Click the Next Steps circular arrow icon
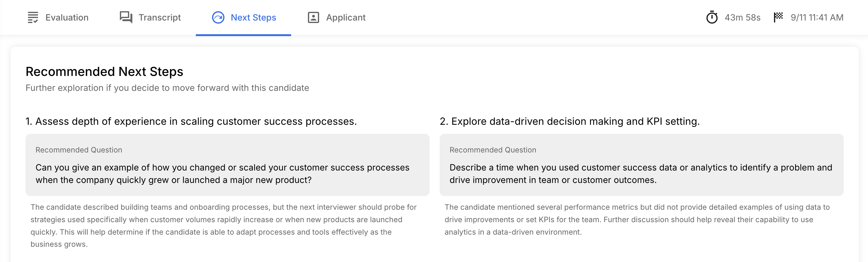The image size is (868, 262). (218, 17)
